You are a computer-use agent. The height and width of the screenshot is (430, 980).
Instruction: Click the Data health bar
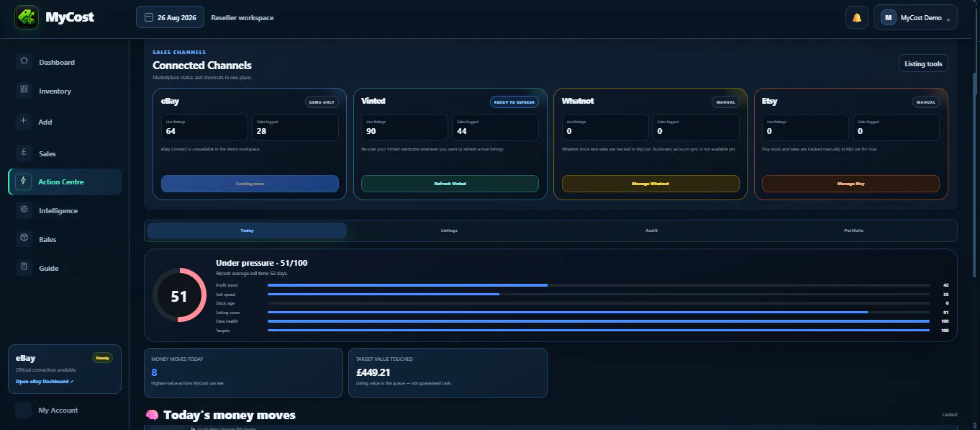[x=598, y=321]
